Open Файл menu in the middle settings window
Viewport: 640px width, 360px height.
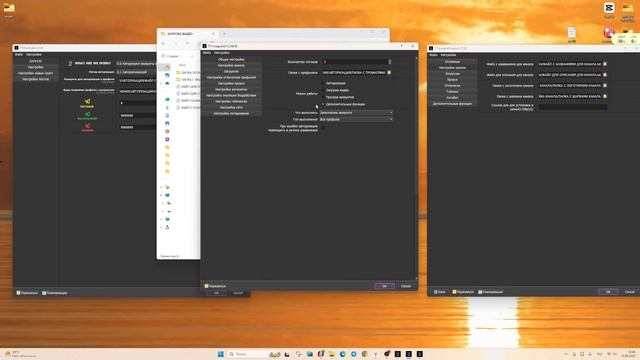[207, 53]
